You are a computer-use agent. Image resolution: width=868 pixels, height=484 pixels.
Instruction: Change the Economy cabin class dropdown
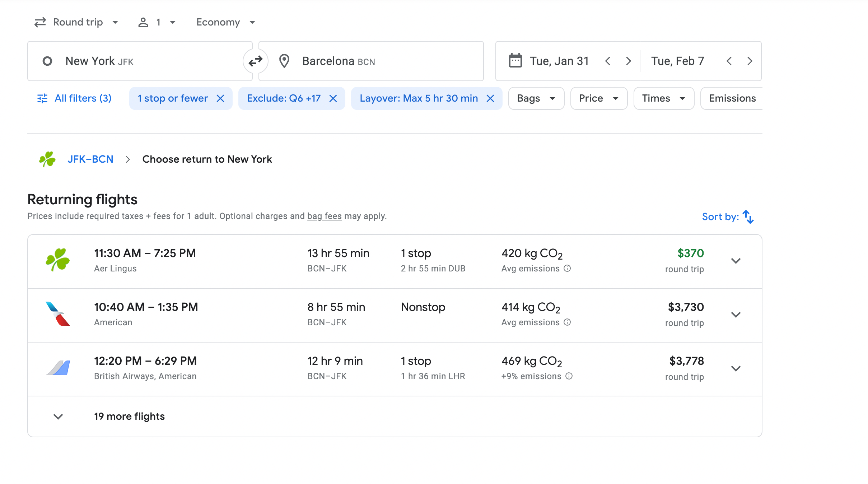pyautogui.click(x=225, y=22)
